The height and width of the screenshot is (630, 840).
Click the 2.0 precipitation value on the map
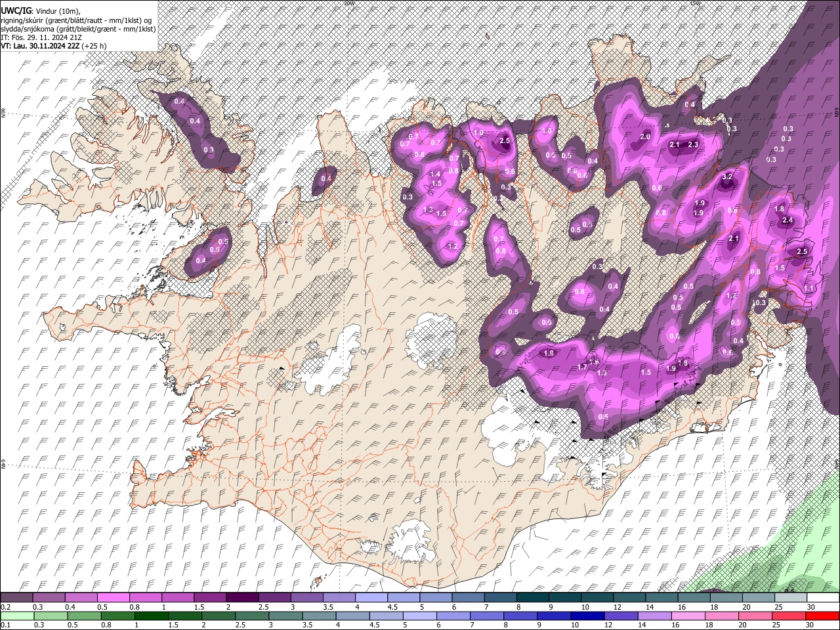point(645,137)
